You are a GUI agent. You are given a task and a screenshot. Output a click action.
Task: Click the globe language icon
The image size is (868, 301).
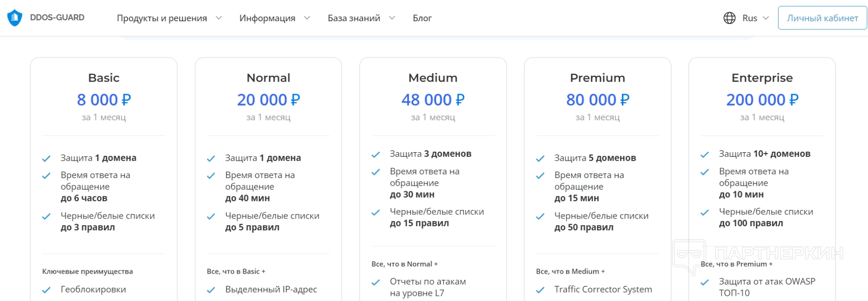coord(729,18)
